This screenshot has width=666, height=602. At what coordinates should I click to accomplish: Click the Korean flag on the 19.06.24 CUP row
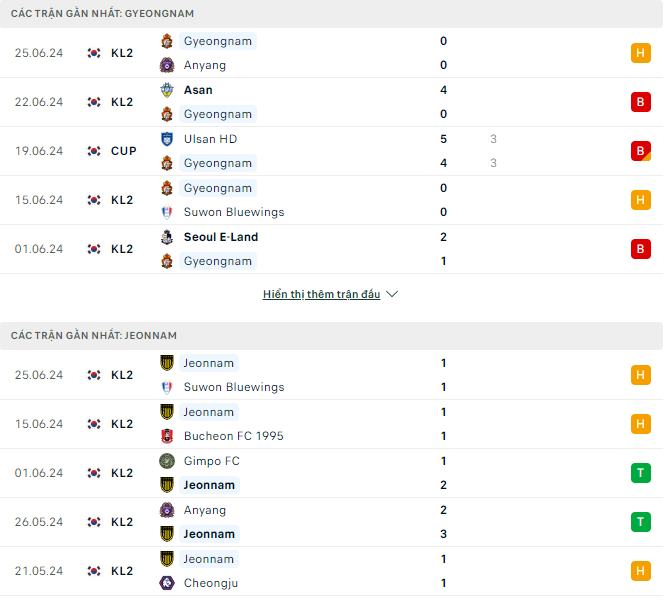[94, 151]
